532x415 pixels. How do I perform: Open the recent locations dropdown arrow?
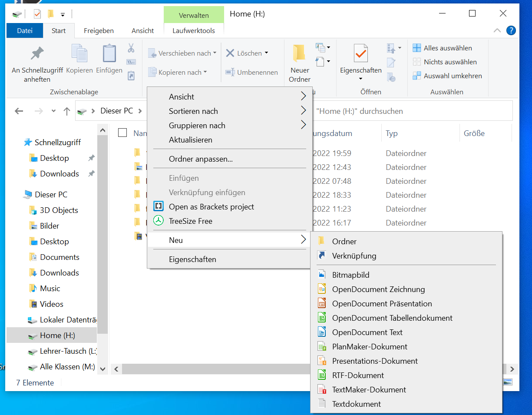click(53, 111)
